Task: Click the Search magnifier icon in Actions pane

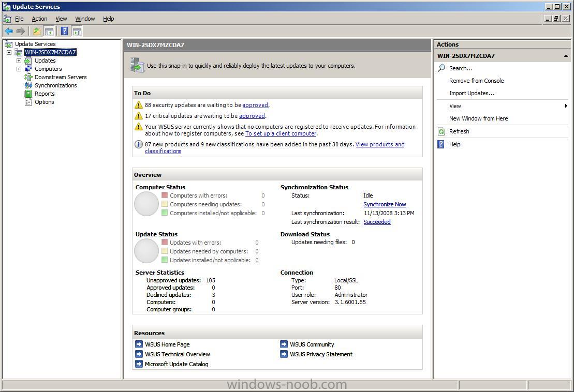Action: click(441, 68)
